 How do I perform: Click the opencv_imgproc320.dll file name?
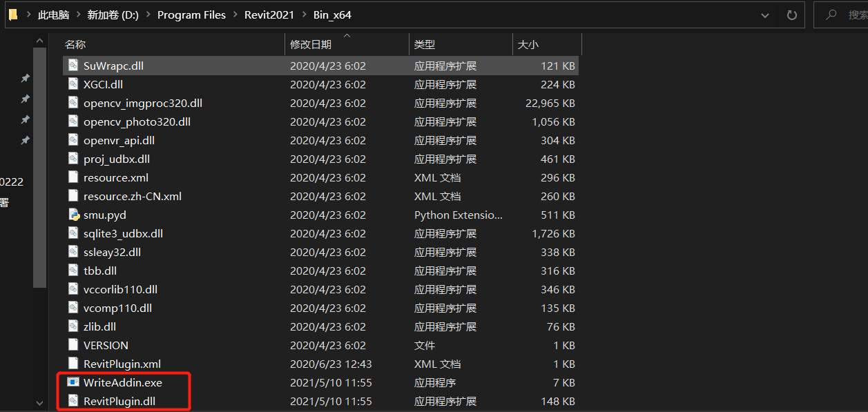point(143,103)
